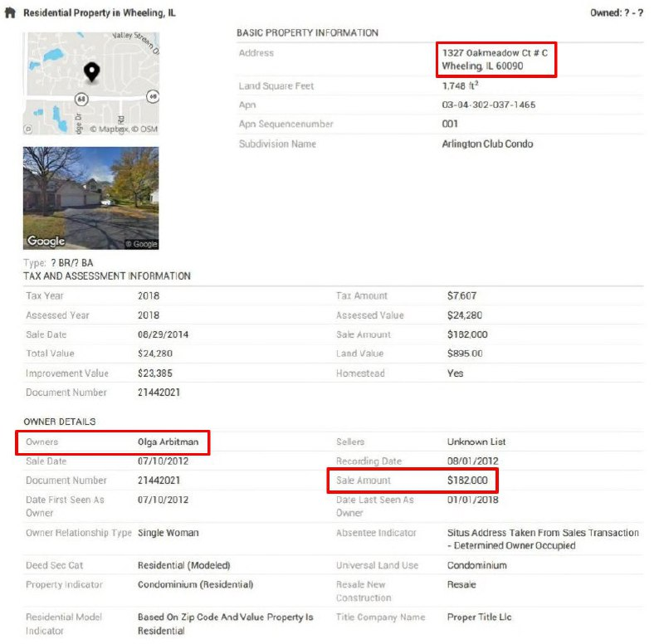664x644 pixels.
Task: Select the Wheeling, IL 60090 address line
Action: click(482, 66)
